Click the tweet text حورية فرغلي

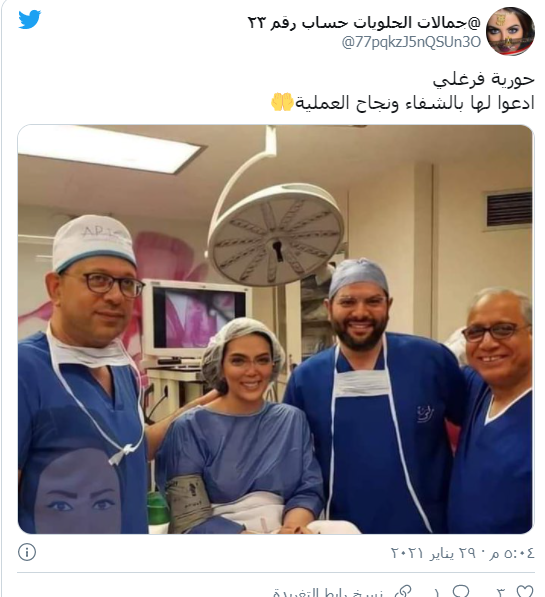pyautogui.click(x=483, y=80)
